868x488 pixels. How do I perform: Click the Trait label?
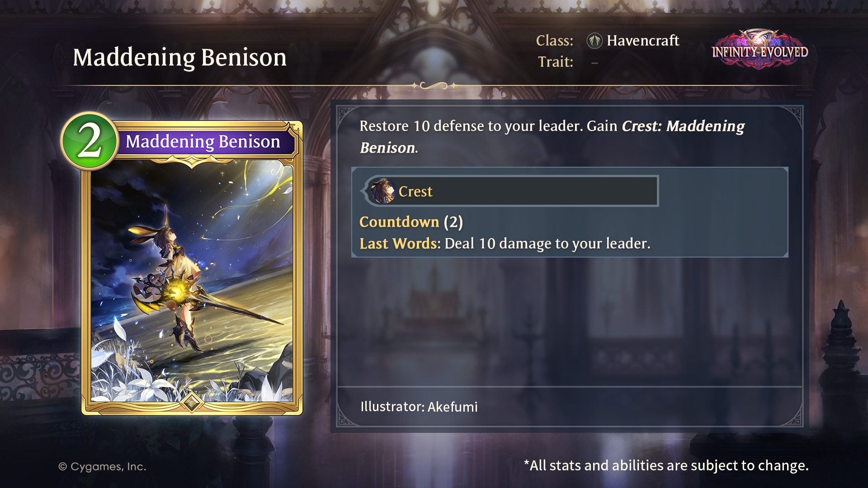pos(556,62)
